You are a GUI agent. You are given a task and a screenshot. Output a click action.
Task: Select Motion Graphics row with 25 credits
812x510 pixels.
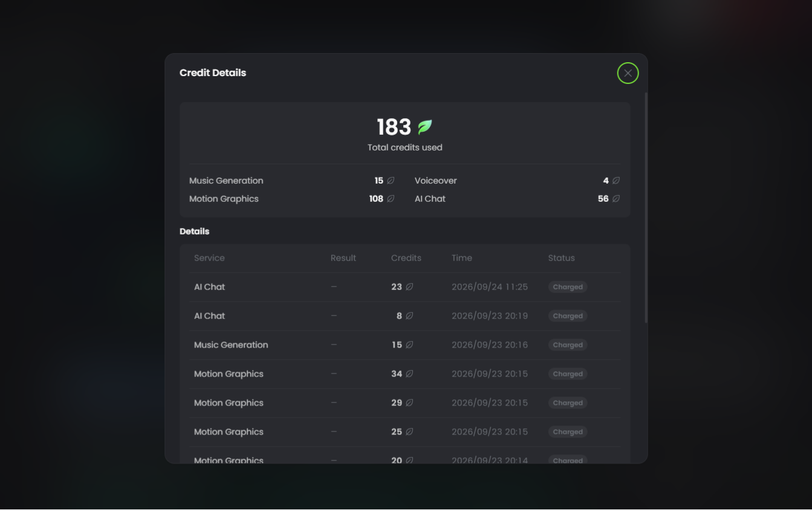pos(405,432)
